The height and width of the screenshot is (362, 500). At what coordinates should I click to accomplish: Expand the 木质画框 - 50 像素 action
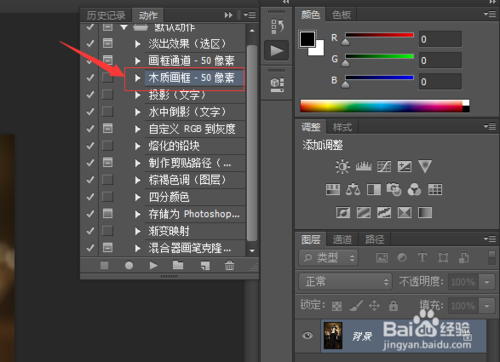point(137,78)
